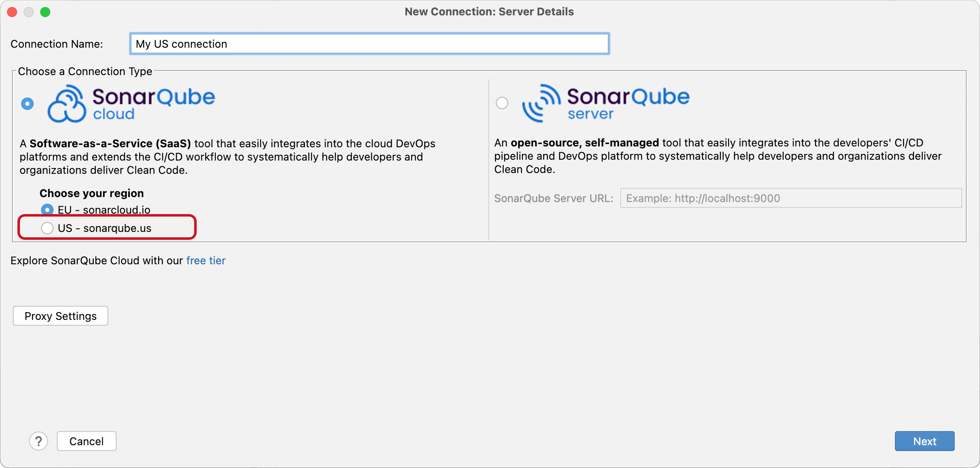
Task: Click the 'Choose a Connection Type' group title
Action: tap(85, 71)
